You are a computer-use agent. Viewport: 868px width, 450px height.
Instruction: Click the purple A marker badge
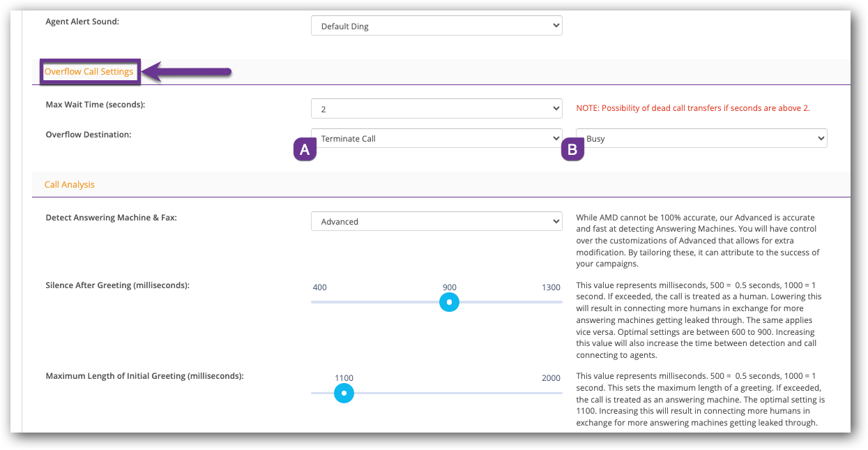pos(305,149)
